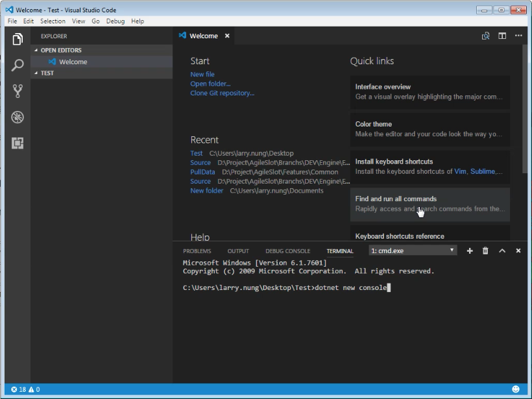Switch to the Problems panel tab

click(x=197, y=251)
